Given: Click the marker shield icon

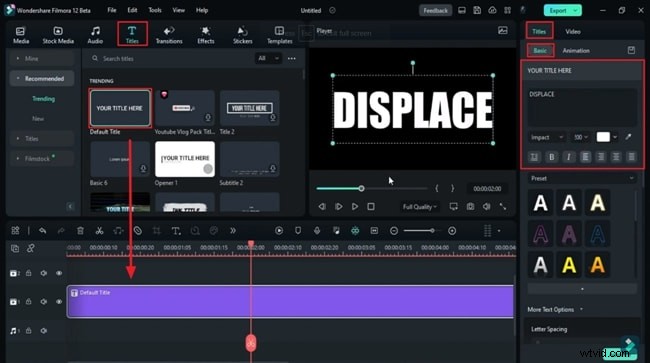Looking at the screenshot, I should tap(298, 230).
